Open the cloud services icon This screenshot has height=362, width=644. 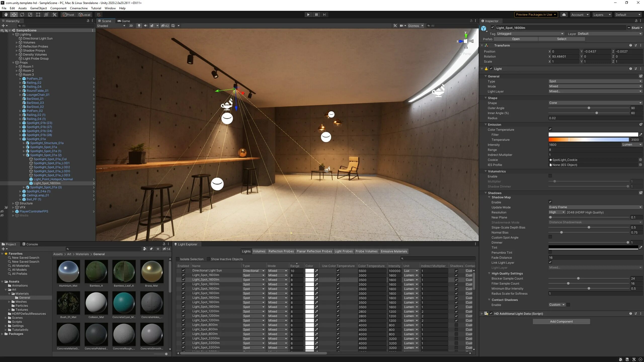coord(564,15)
